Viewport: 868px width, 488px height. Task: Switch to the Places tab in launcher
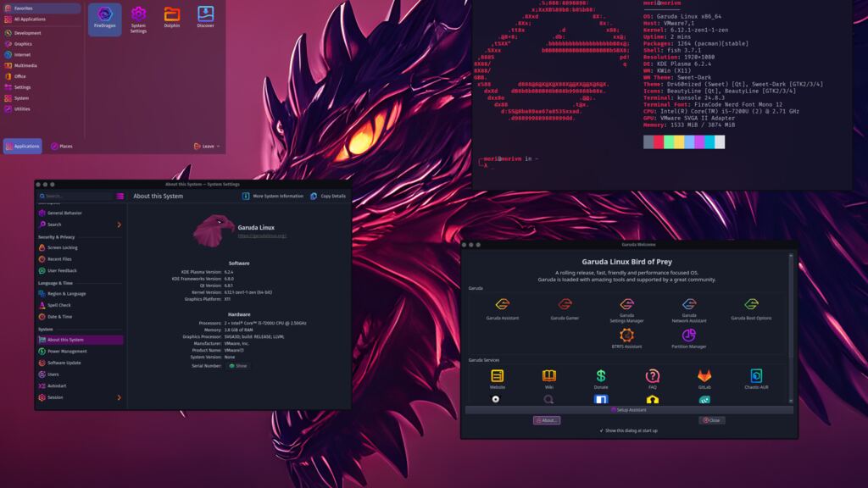point(61,146)
